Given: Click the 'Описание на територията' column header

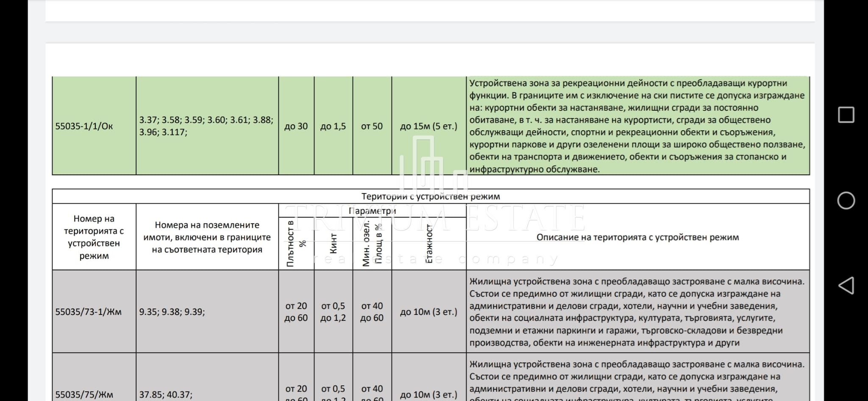Looking at the screenshot, I should [637, 237].
